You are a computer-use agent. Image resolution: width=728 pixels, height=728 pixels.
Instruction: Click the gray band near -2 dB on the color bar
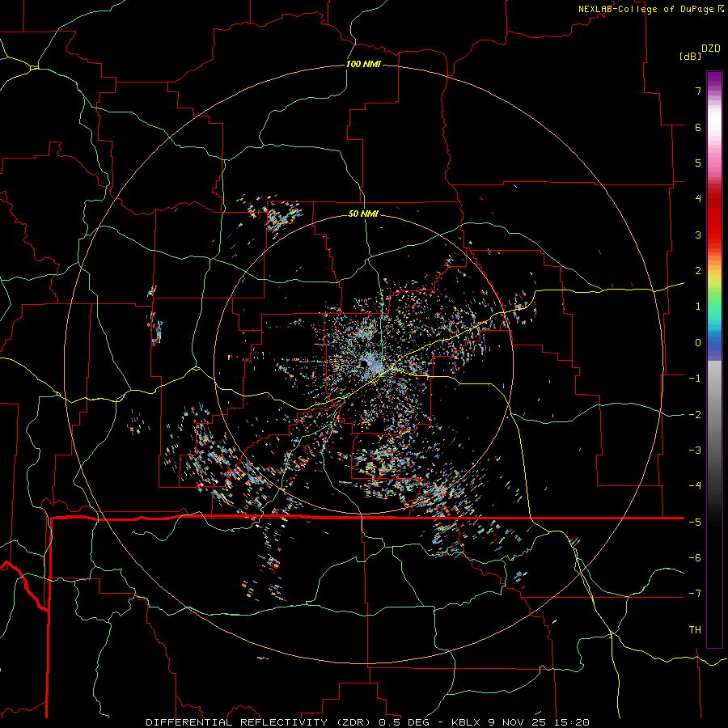click(714, 415)
